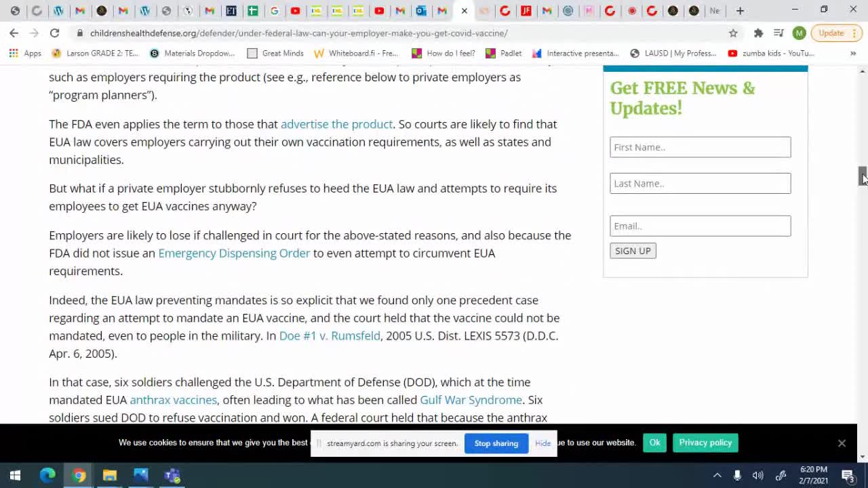The height and width of the screenshot is (488, 868).
Task: Switch to the tab labeled Ne
Action: pyautogui.click(x=714, y=10)
